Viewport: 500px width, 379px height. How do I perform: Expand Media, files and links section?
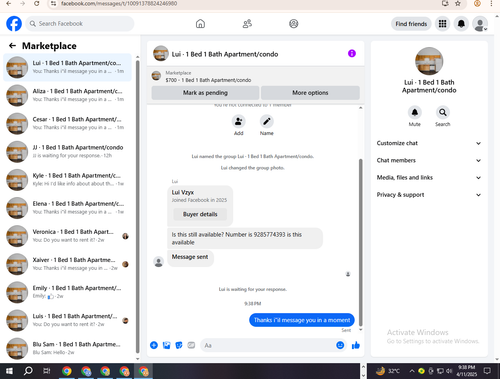click(429, 177)
